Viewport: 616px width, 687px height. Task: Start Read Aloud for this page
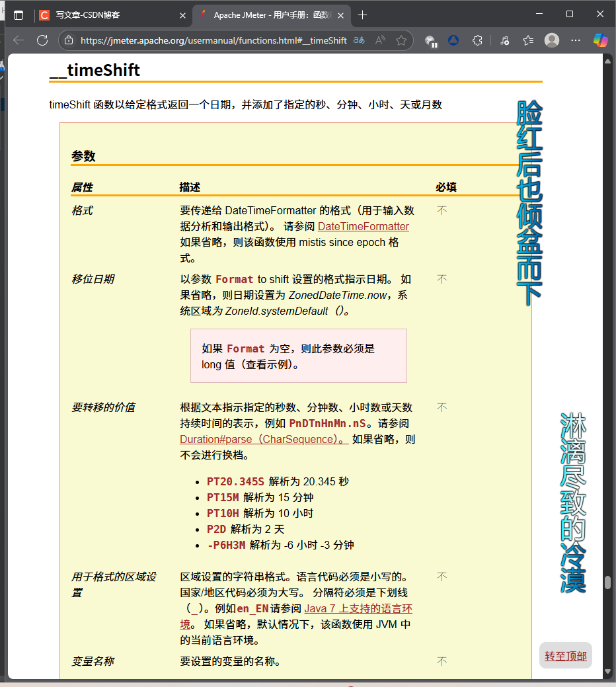381,40
